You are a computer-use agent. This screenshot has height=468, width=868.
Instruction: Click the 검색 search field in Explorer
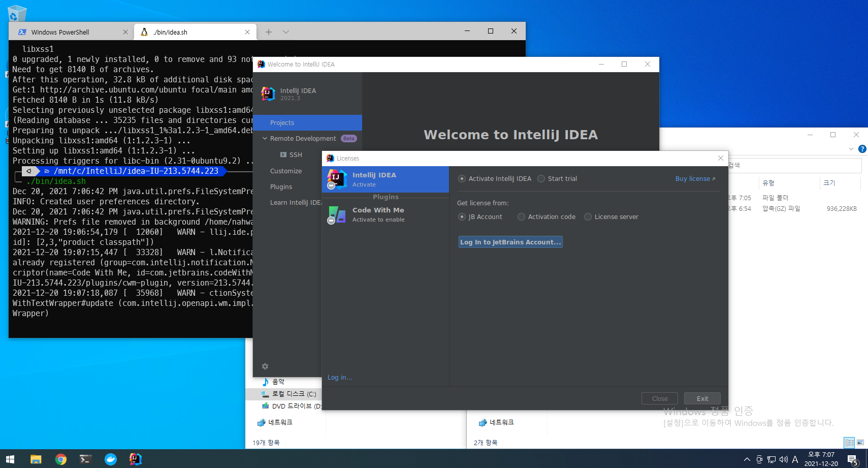(x=795, y=165)
